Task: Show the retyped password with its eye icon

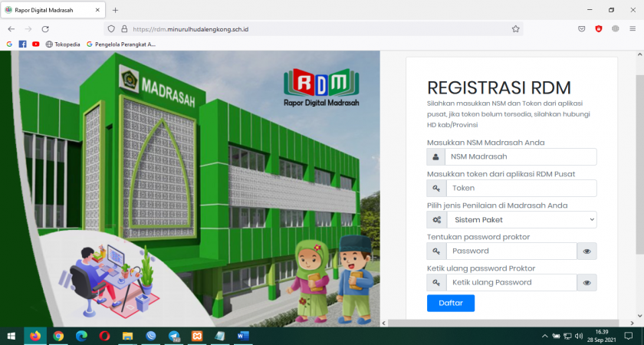Action: 587,283
